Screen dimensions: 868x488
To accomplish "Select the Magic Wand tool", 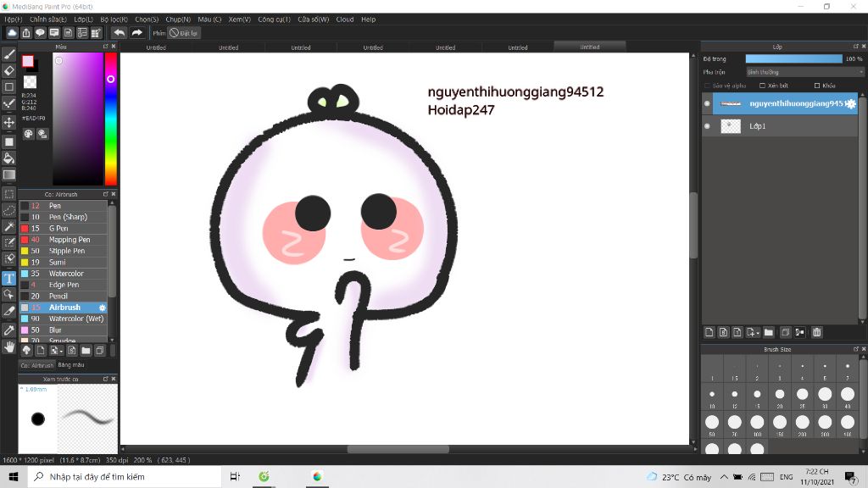I will point(9,227).
